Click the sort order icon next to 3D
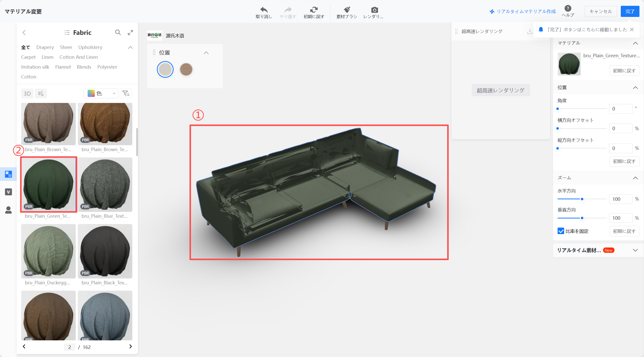This screenshot has height=357, width=644. point(41,94)
